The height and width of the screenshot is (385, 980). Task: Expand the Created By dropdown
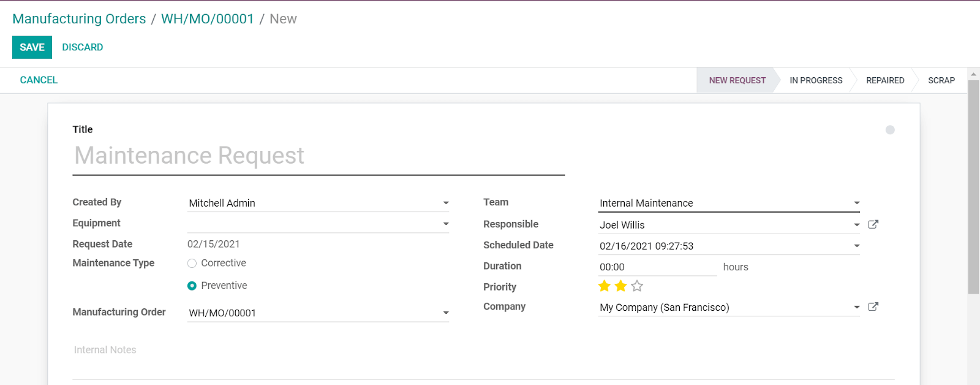point(446,203)
